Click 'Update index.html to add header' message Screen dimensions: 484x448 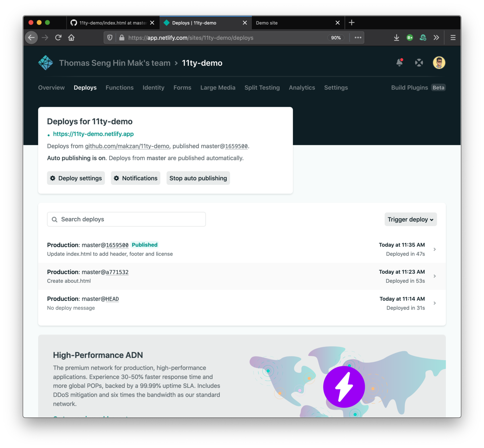(110, 254)
